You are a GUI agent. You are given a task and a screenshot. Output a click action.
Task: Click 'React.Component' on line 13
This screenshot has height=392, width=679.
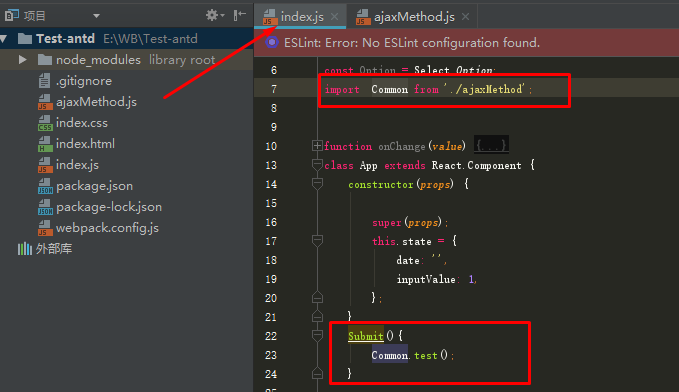[476, 165]
